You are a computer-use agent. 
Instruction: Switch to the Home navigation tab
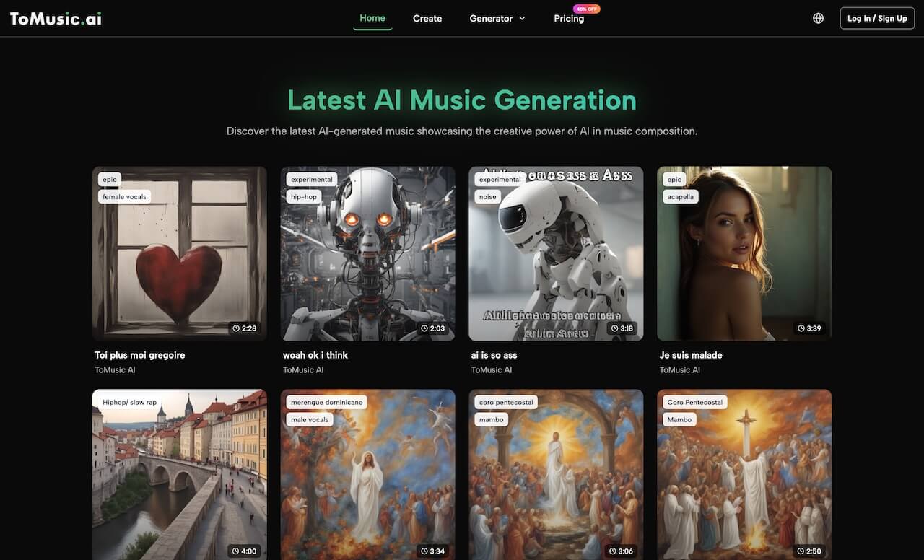pos(372,18)
